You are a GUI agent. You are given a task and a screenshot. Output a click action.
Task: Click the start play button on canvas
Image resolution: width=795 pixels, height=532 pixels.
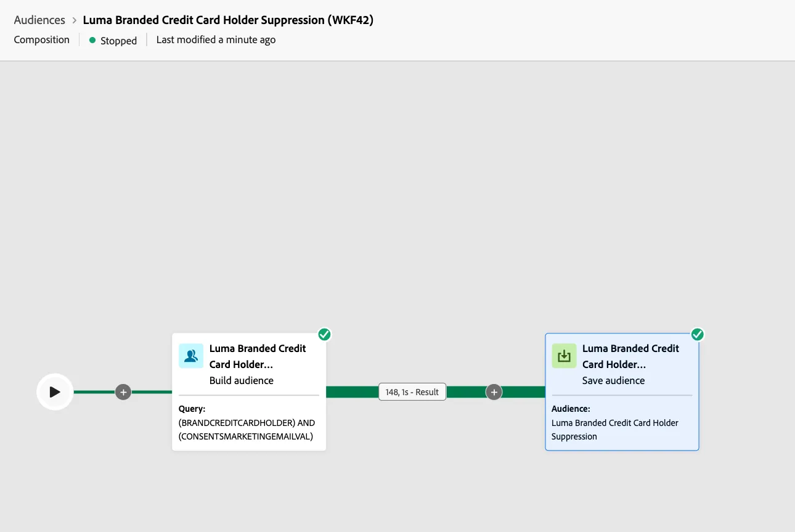(55, 391)
